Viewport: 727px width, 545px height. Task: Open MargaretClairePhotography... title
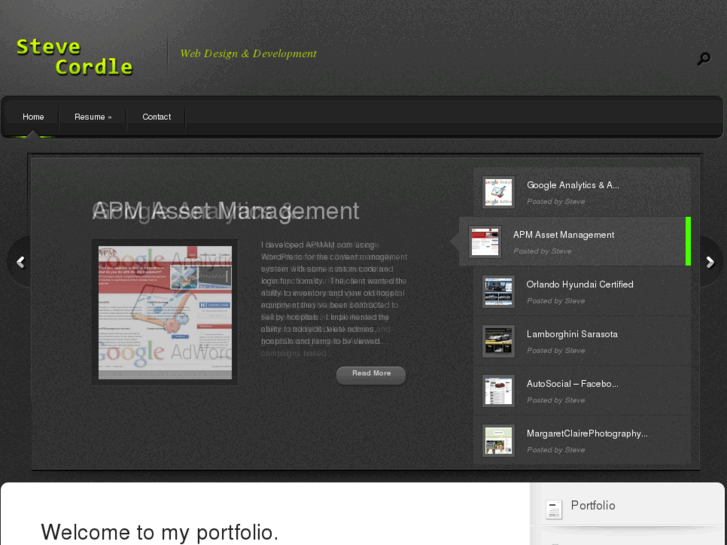click(587, 434)
